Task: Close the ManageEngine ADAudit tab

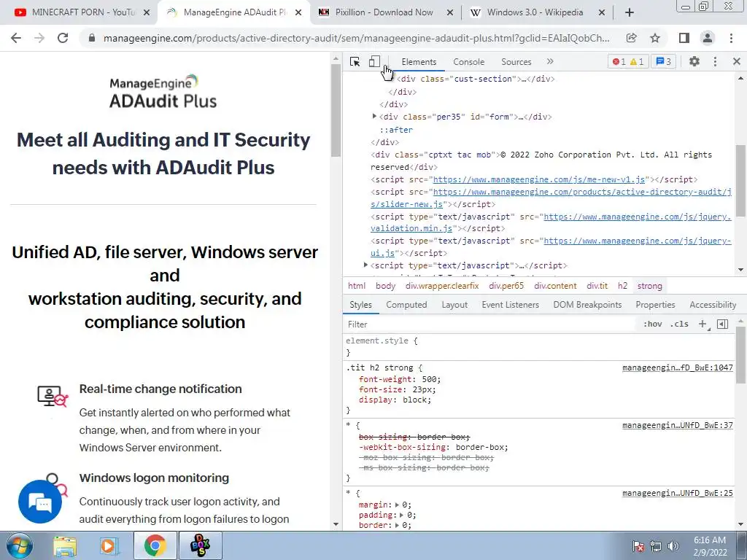Action: [298, 12]
